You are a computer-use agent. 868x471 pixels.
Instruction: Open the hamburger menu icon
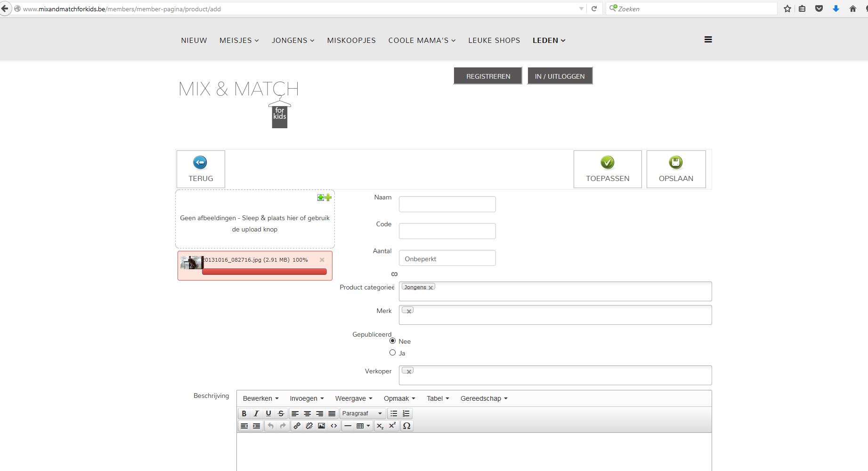(708, 40)
